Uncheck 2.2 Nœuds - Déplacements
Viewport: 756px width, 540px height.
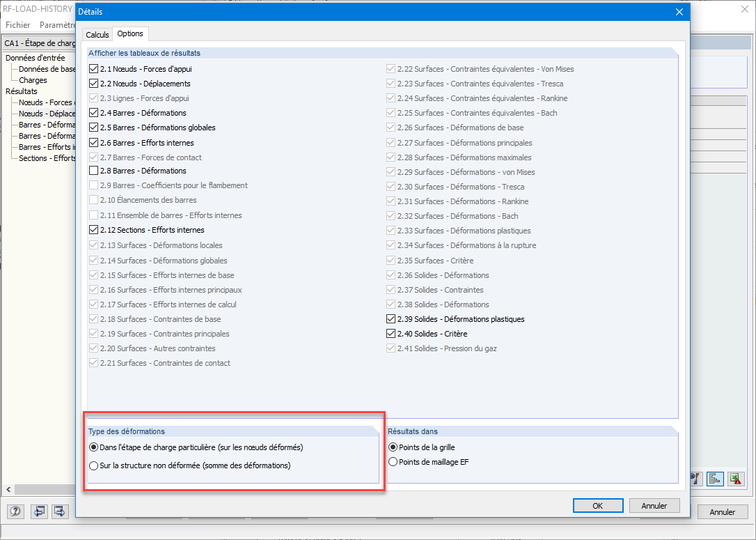(93, 84)
